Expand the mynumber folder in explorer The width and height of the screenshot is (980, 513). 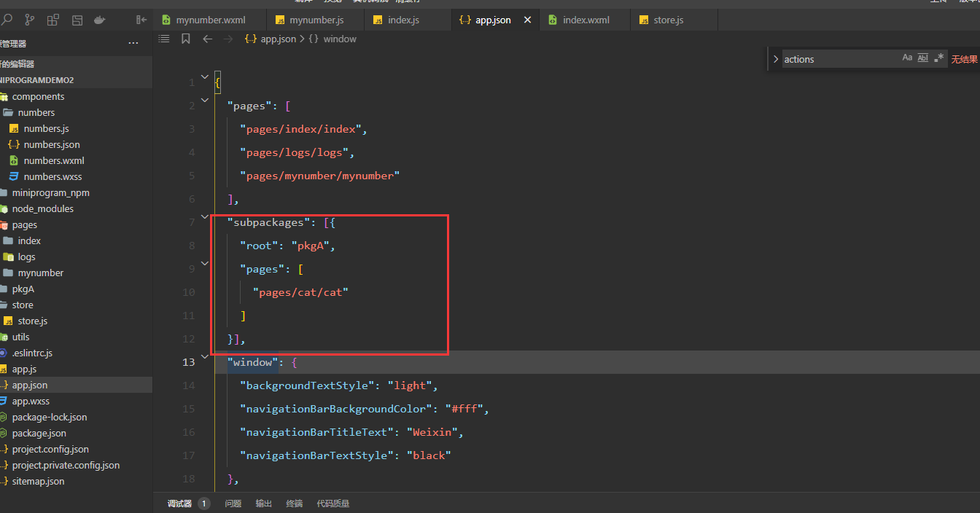[76, 273]
